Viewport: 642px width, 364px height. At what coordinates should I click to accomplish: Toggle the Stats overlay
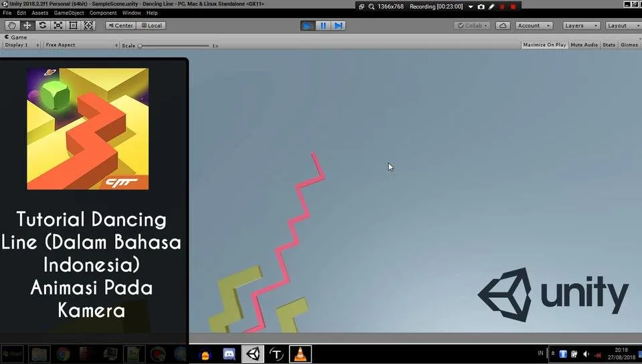[x=609, y=45]
